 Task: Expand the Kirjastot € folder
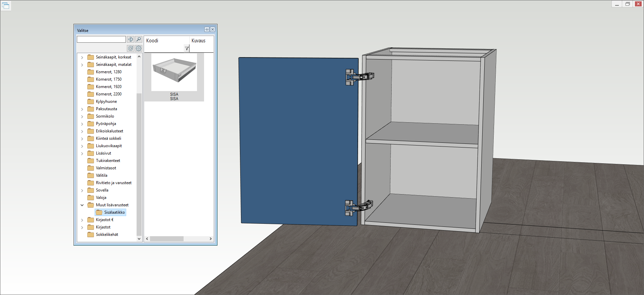coord(82,220)
